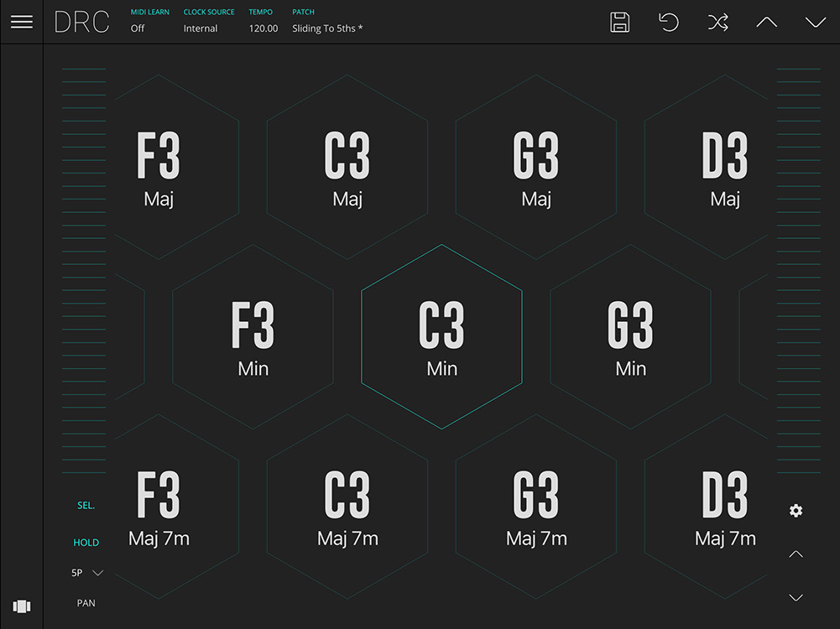Click the settings gear next to D3 pad

(796, 510)
